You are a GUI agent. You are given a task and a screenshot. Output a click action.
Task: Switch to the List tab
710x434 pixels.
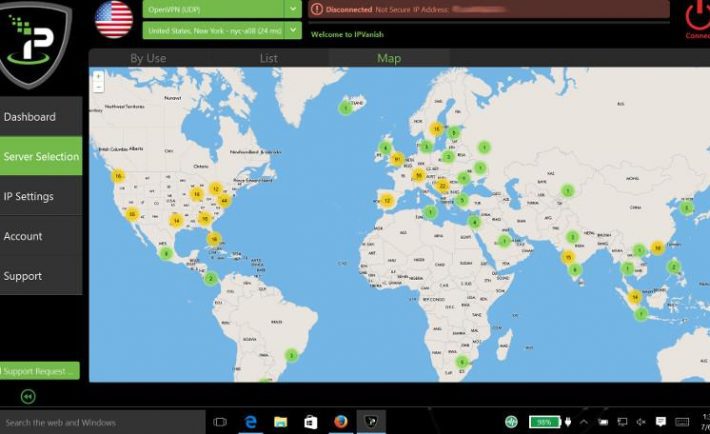(268, 58)
